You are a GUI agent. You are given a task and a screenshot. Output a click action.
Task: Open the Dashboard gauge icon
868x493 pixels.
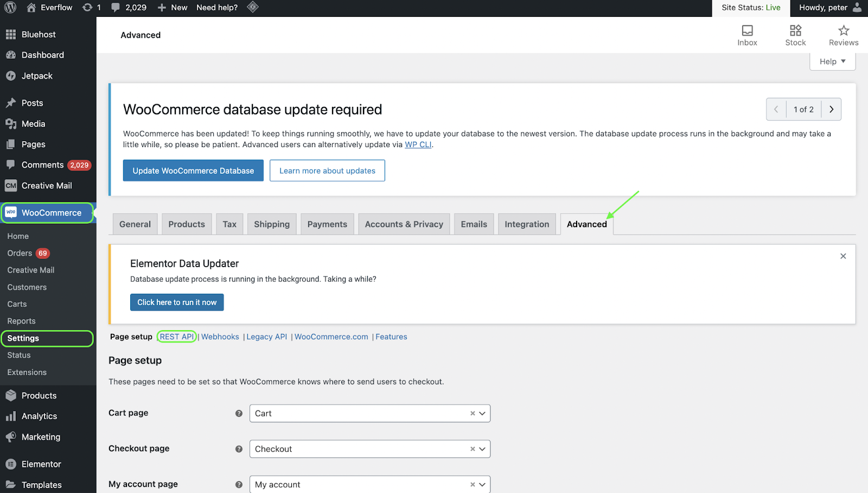[x=11, y=55]
